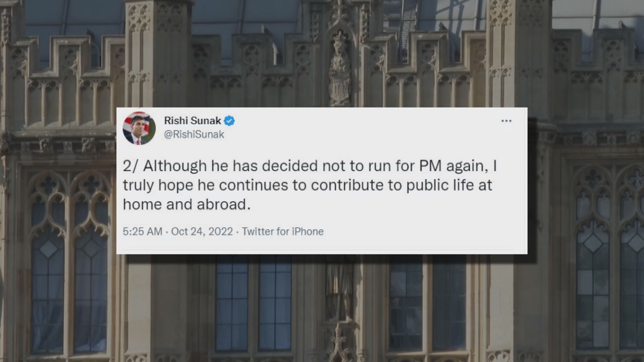Click the Rishi Sunak display name

coord(192,121)
